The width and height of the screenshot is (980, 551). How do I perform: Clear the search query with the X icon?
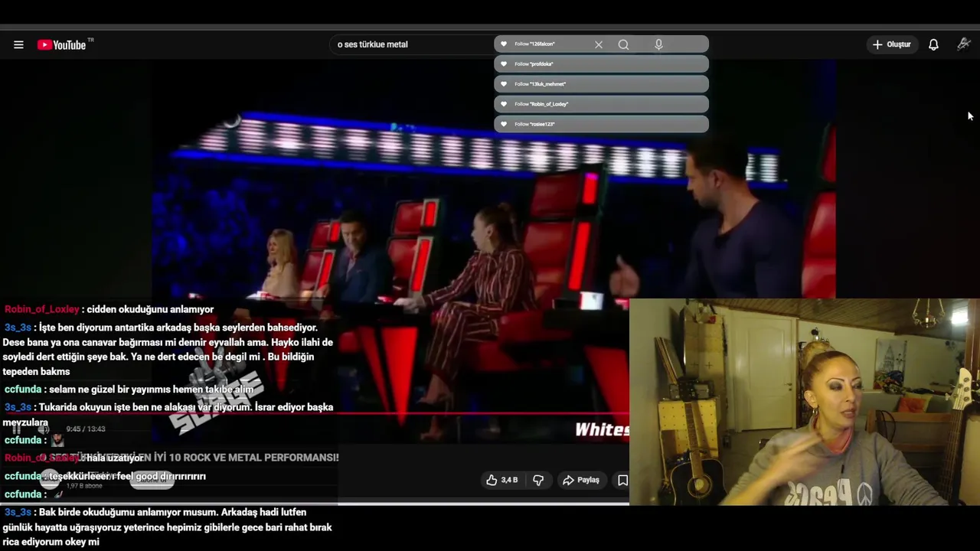(x=599, y=44)
